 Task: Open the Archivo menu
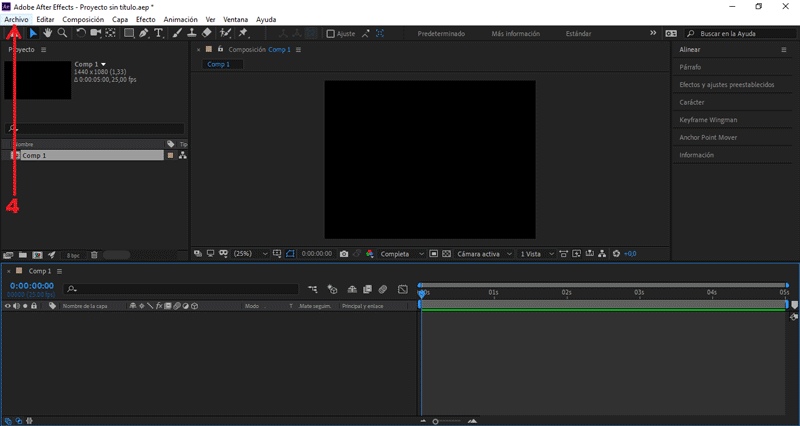(x=16, y=19)
